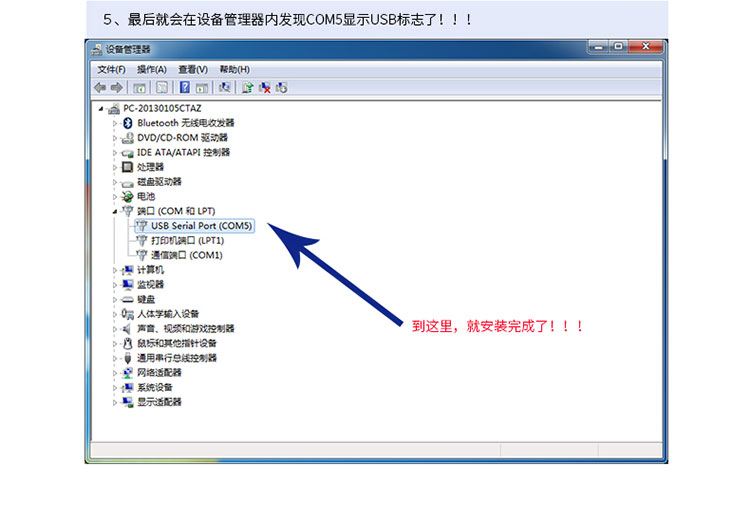Click the Update driver software toolbar icon
This screenshot has height=508, width=750.
click(247, 88)
